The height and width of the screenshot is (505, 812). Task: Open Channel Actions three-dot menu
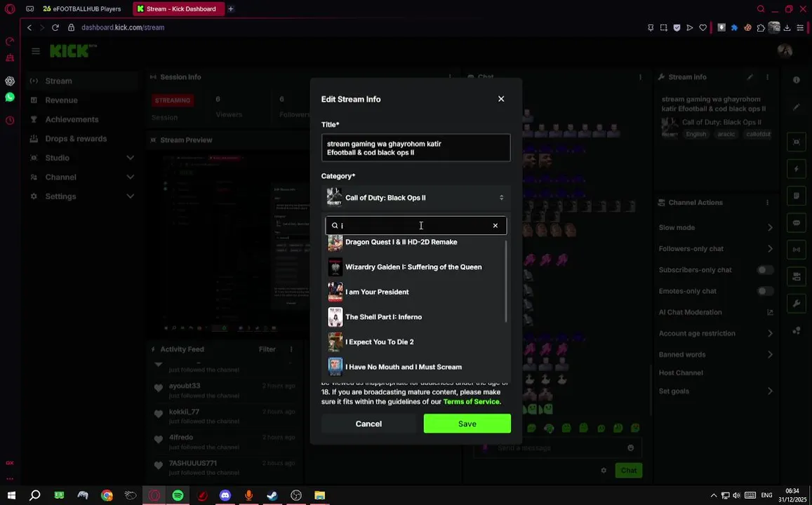coord(768,202)
